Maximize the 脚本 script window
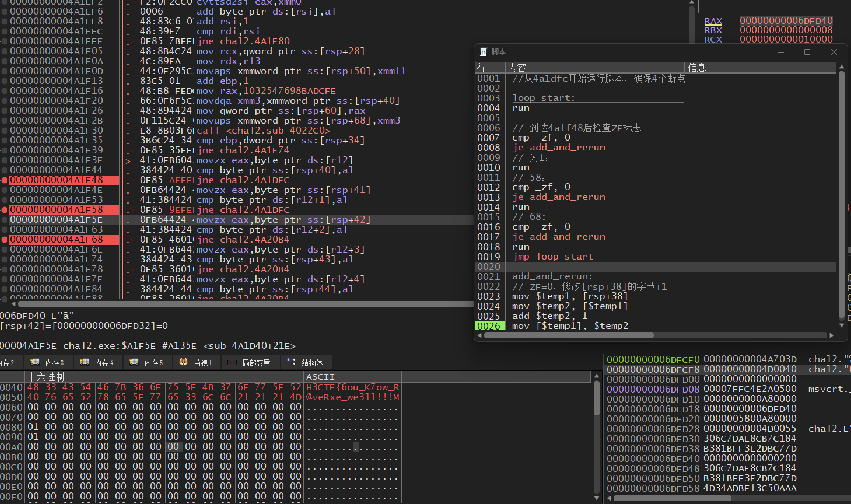 point(807,52)
